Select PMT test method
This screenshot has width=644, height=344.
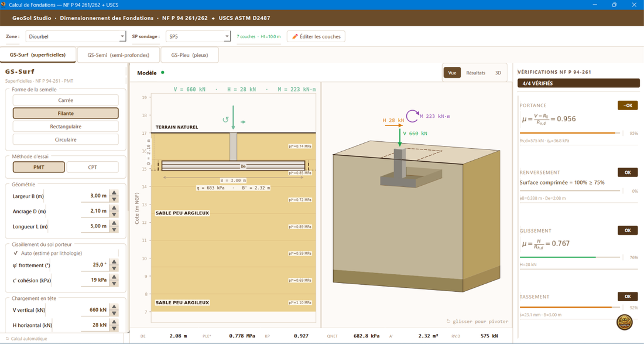click(x=39, y=167)
